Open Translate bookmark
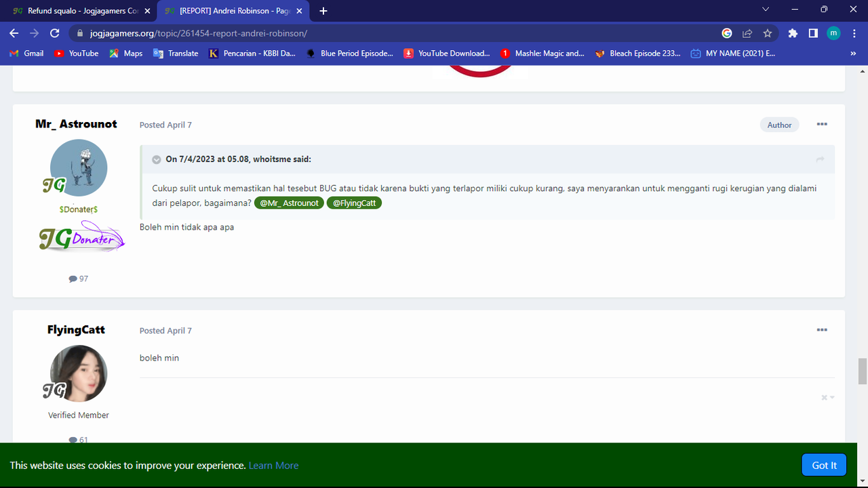Viewport: 868px width, 488px height. 176,53
